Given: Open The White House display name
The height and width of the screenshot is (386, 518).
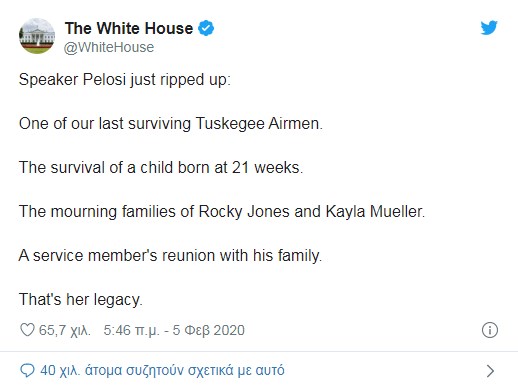Looking at the screenshot, I should click(129, 28).
